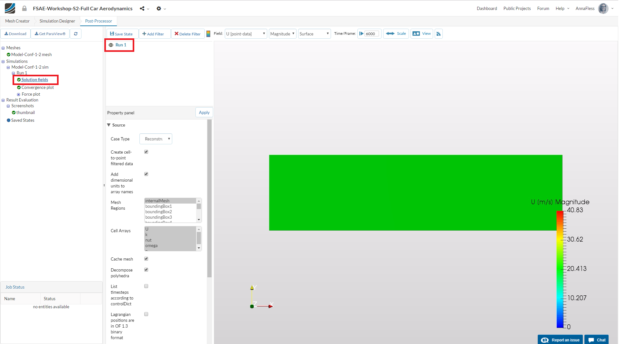The image size is (644, 344).
Task: Open the View camera options
Action: tap(422, 33)
